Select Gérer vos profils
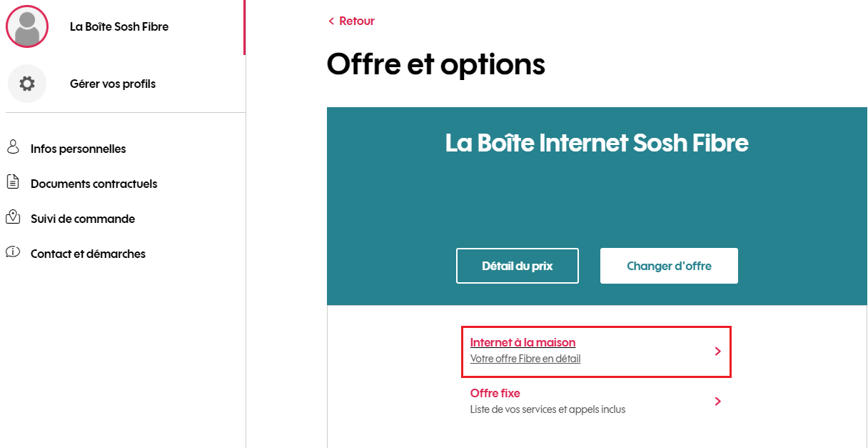The height and width of the screenshot is (448, 868). pos(113,84)
